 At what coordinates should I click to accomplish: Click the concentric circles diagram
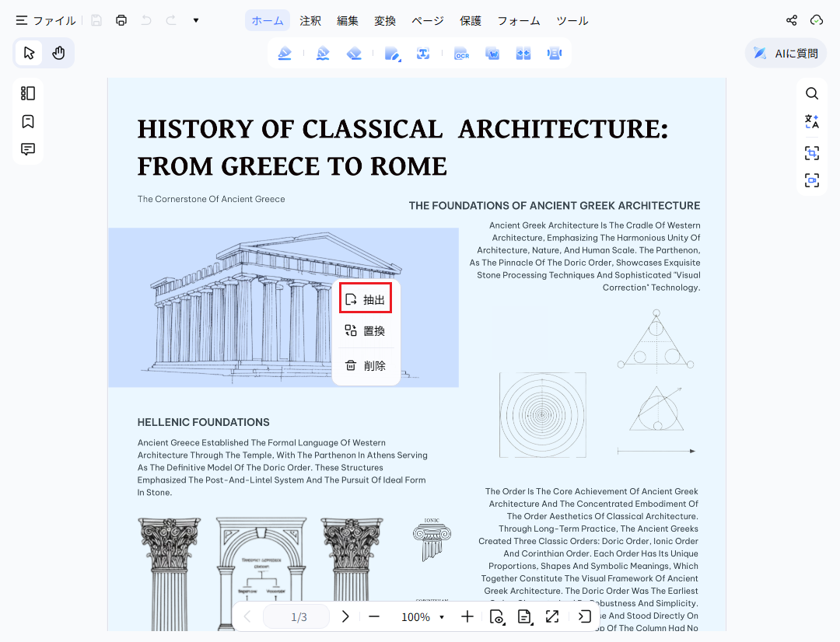(542, 415)
